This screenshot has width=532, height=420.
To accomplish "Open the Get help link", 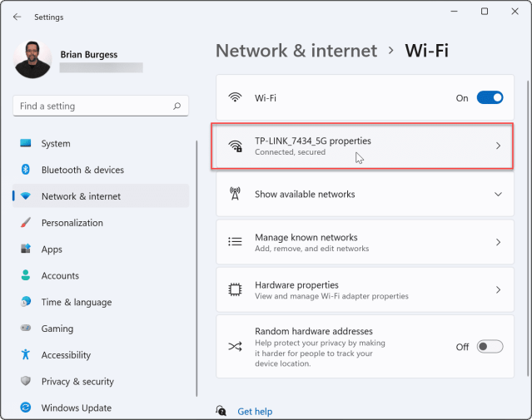I will click(x=255, y=412).
